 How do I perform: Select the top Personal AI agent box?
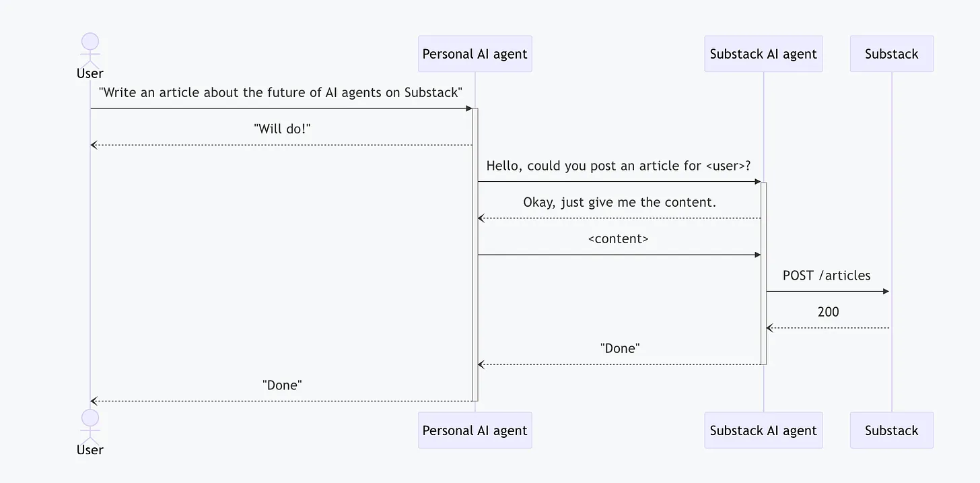click(475, 54)
